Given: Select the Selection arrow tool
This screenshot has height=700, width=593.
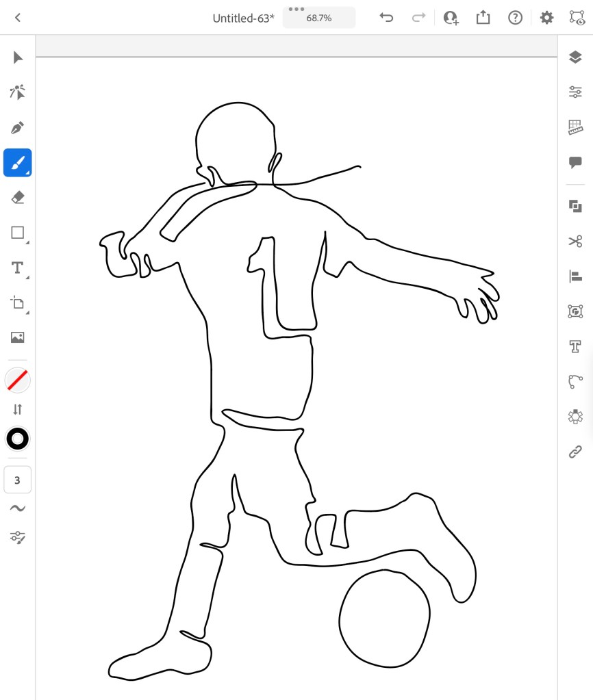Looking at the screenshot, I should [x=18, y=57].
